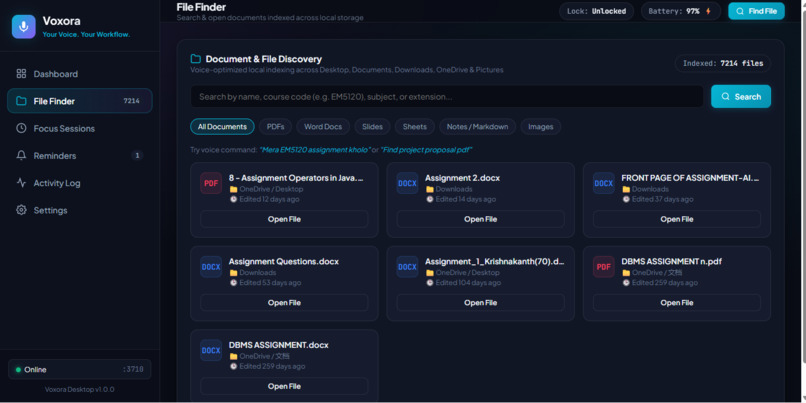Viewport: 806px width, 403px height.
Task: Click the "Find project proposal pdf" voice command
Action: click(426, 150)
